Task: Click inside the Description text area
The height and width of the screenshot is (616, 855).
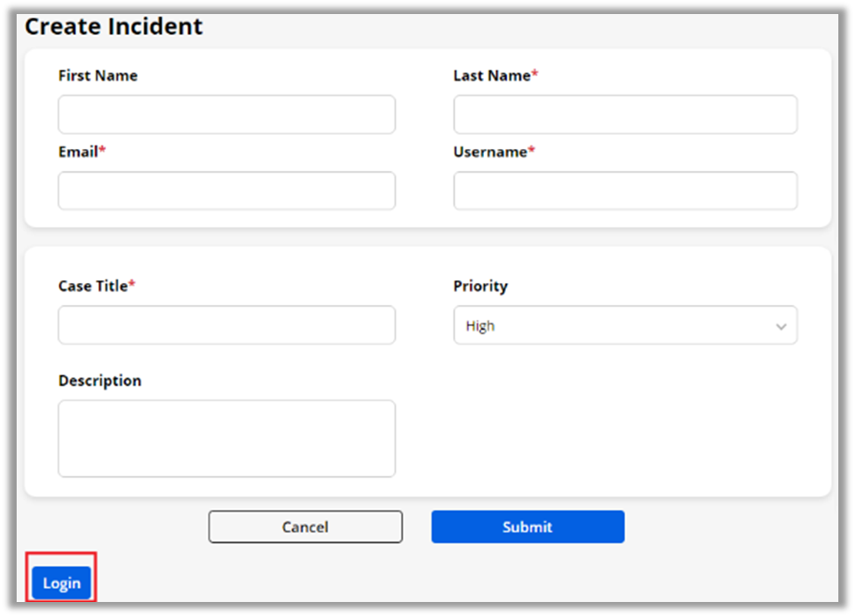Action: pyautogui.click(x=226, y=438)
